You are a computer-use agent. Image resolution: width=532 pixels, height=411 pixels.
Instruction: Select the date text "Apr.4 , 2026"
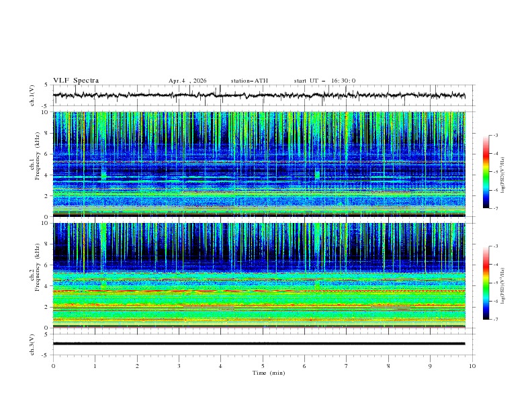click(187, 81)
